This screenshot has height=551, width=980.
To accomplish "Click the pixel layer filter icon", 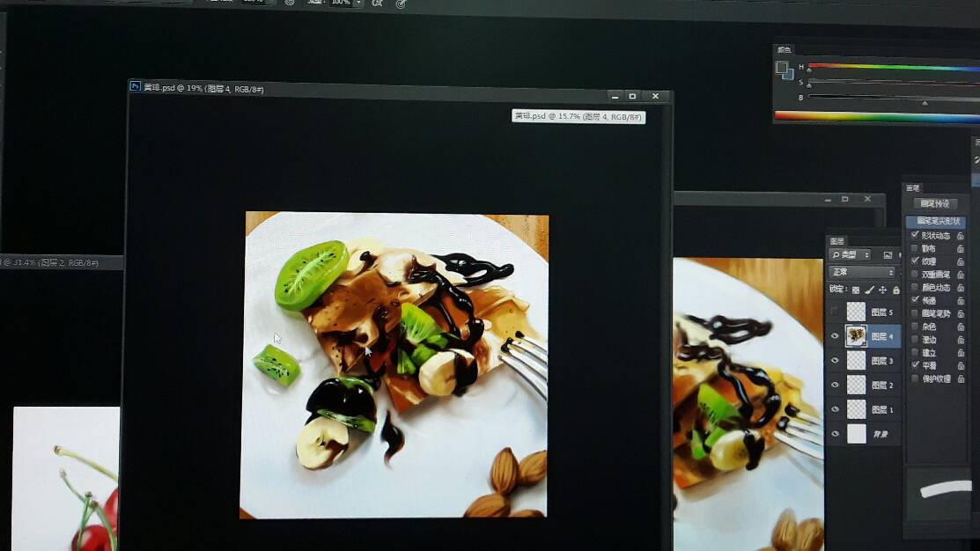I will pos(888,255).
